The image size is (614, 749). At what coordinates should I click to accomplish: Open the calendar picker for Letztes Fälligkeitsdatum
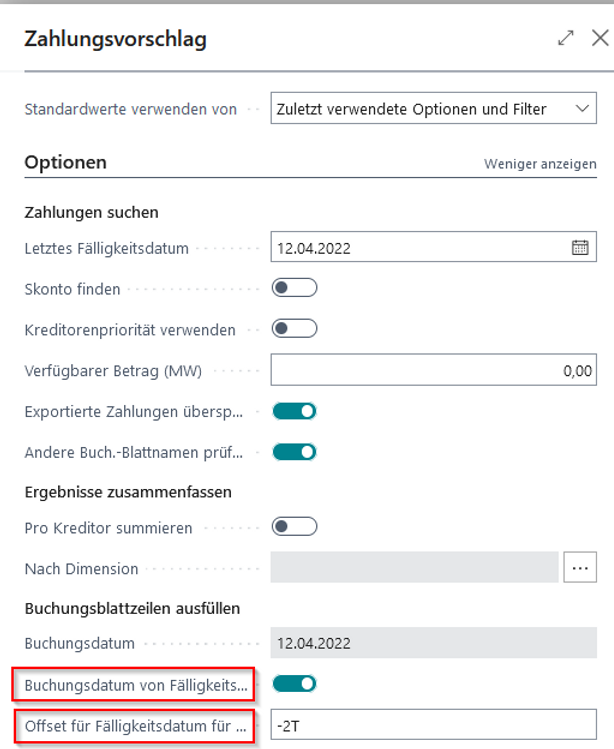pyautogui.click(x=580, y=248)
